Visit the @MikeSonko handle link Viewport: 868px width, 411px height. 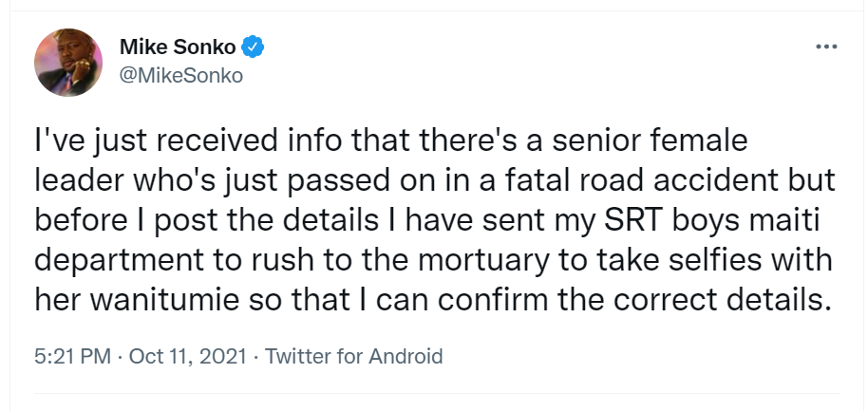(181, 75)
